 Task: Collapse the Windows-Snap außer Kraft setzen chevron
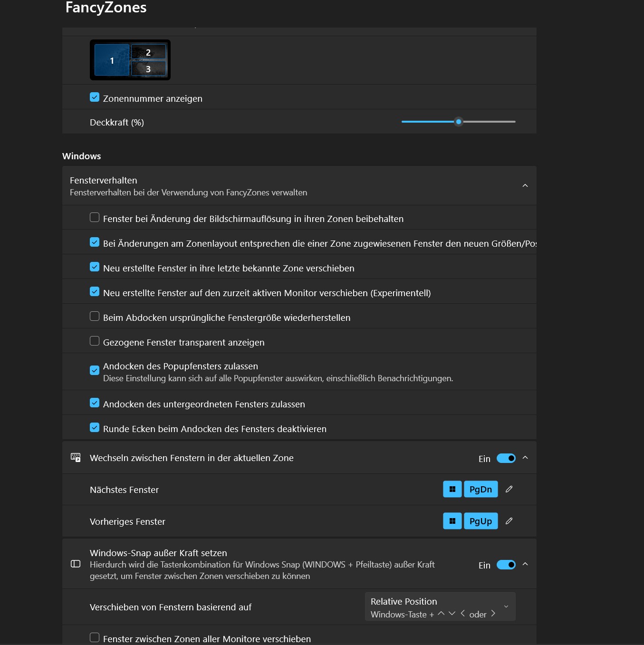[x=525, y=564]
